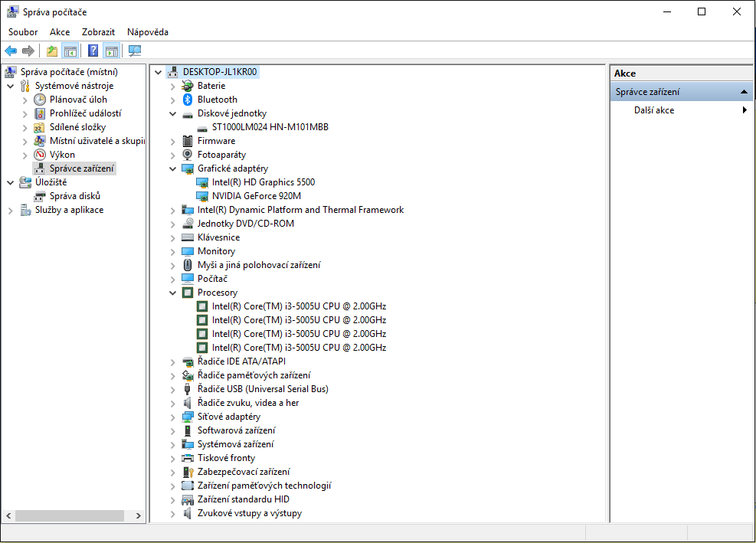This screenshot has width=756, height=543.
Task: Select Správa disků in the left tree
Action: 75,196
